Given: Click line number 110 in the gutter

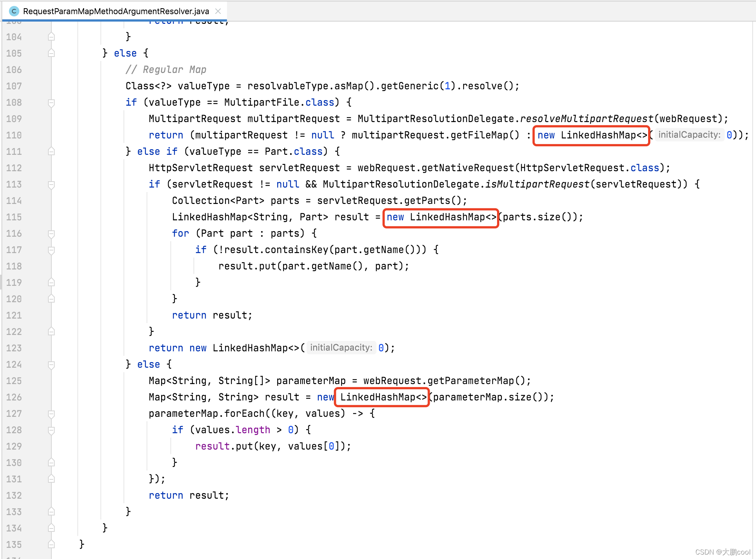Looking at the screenshot, I should 14,135.
